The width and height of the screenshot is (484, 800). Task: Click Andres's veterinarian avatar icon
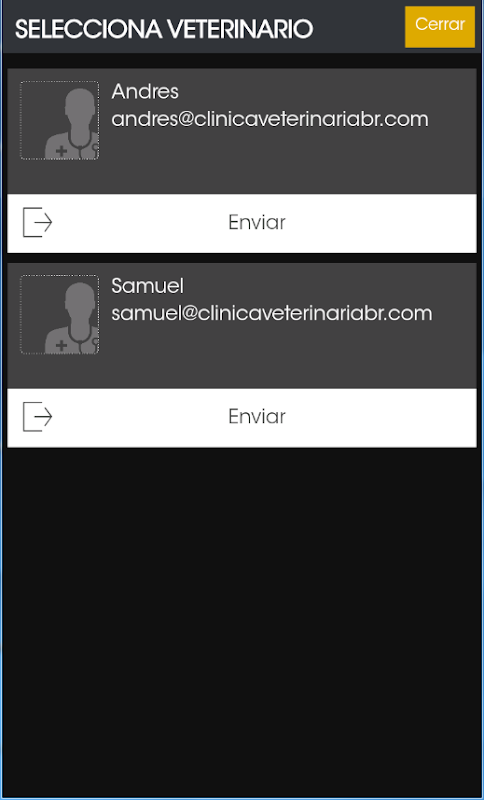pyautogui.click(x=60, y=120)
